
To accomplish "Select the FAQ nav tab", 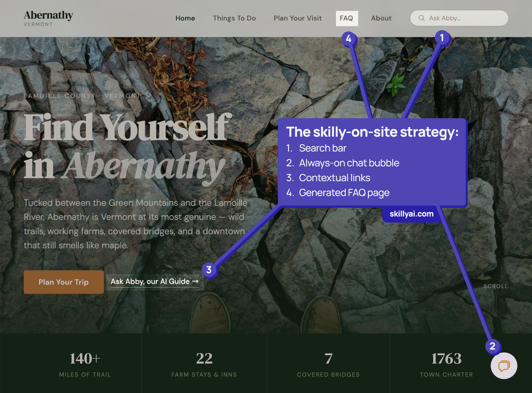I will [x=347, y=18].
